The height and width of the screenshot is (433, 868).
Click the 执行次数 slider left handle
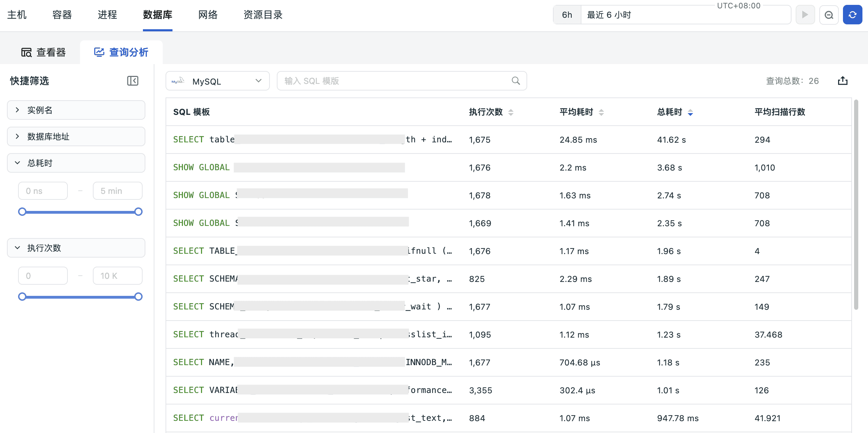click(x=22, y=297)
